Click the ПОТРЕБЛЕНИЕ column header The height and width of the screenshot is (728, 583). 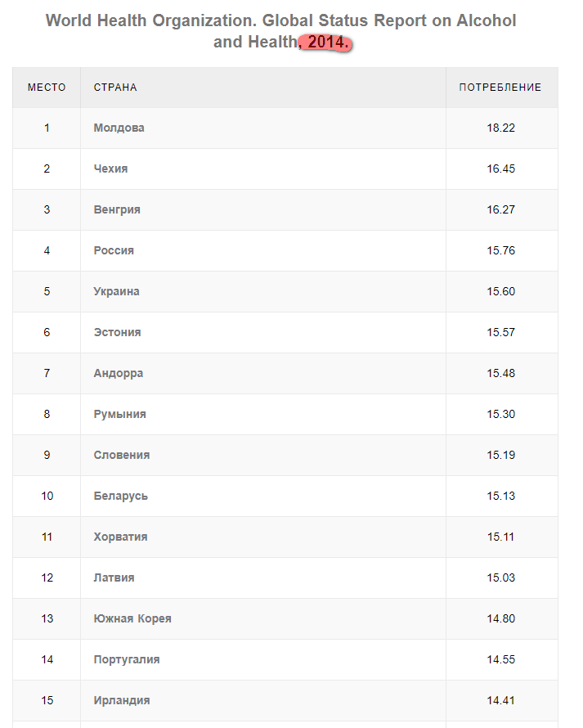(500, 88)
